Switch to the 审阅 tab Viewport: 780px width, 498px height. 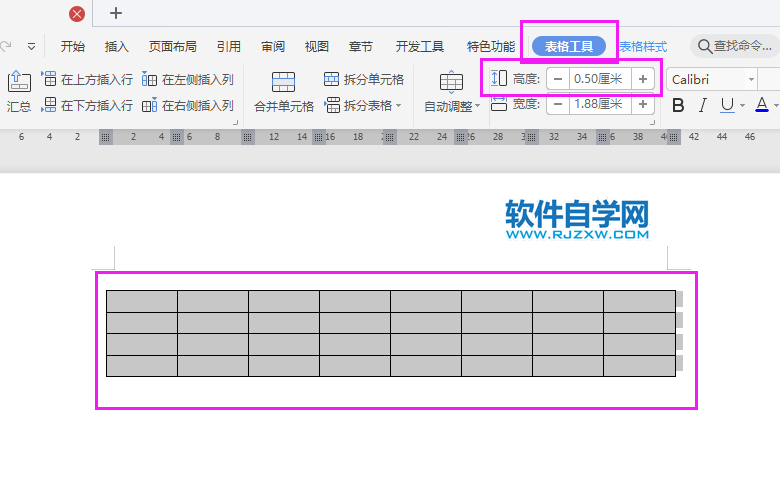click(x=273, y=47)
